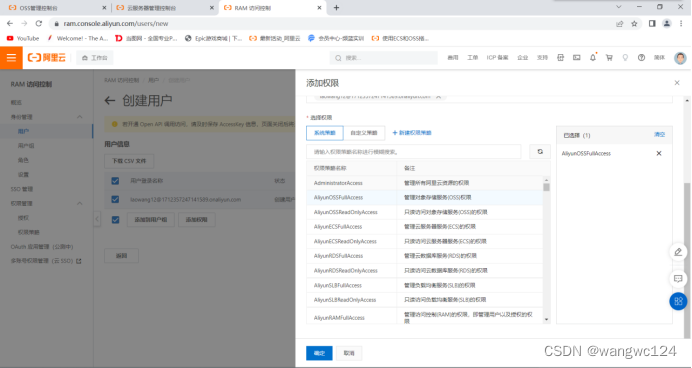Image resolution: width=692 pixels, height=368 pixels.
Task: Open the shopping cart icon
Action: [x=609, y=58]
